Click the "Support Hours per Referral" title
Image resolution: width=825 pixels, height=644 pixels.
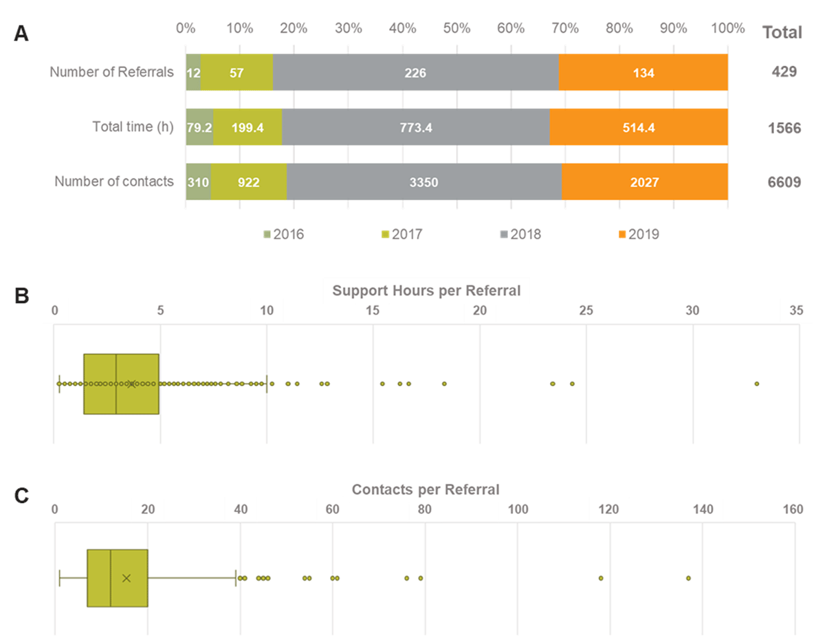coord(426,291)
